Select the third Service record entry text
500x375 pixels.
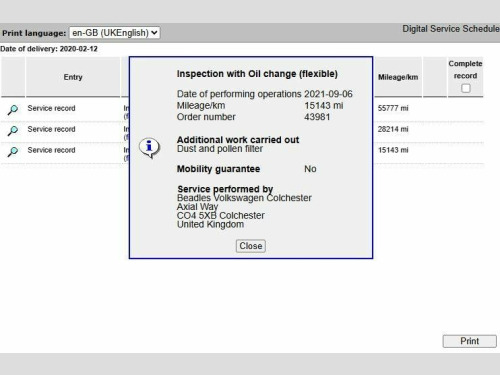[x=51, y=150]
